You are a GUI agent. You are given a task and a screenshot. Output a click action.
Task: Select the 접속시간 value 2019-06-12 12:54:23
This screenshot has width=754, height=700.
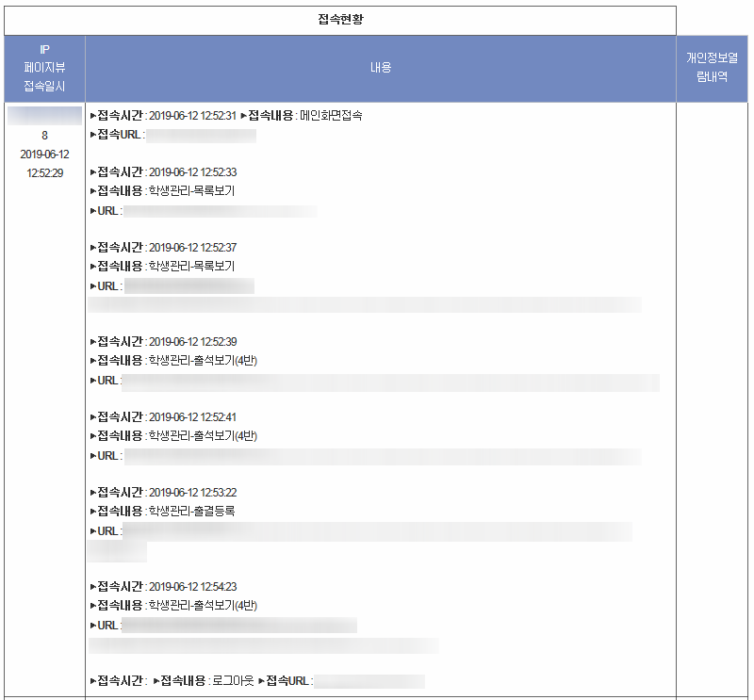[192, 587]
